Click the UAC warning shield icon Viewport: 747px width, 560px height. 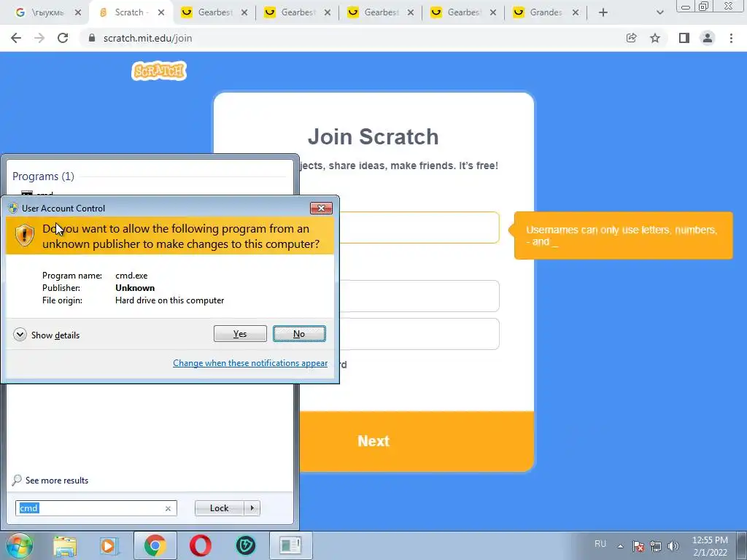pyautogui.click(x=24, y=236)
